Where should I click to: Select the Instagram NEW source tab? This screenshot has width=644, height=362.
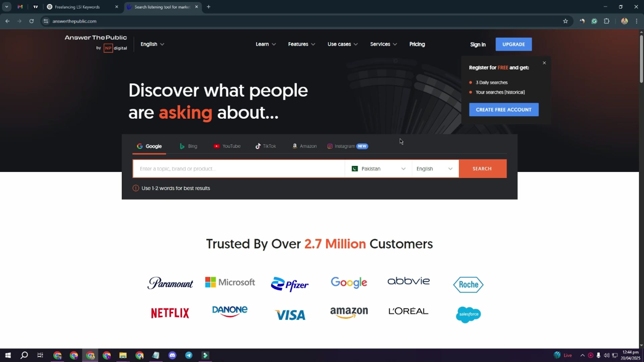tap(347, 146)
